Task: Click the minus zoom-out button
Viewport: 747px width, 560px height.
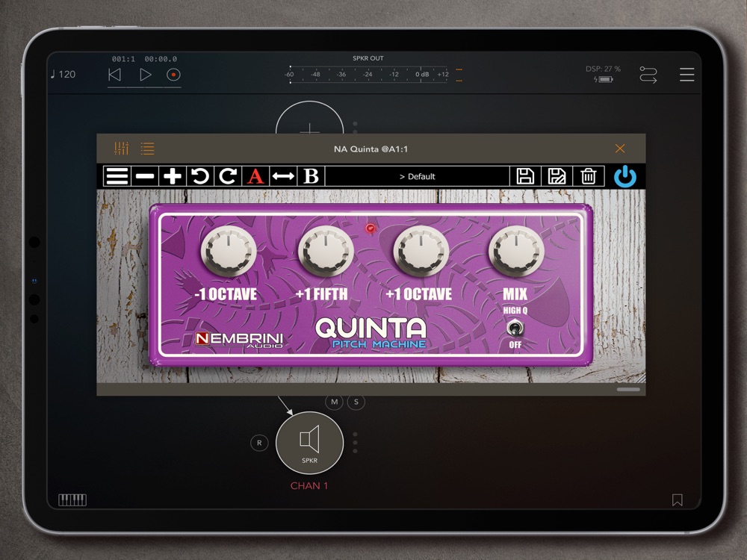Action: point(145,176)
